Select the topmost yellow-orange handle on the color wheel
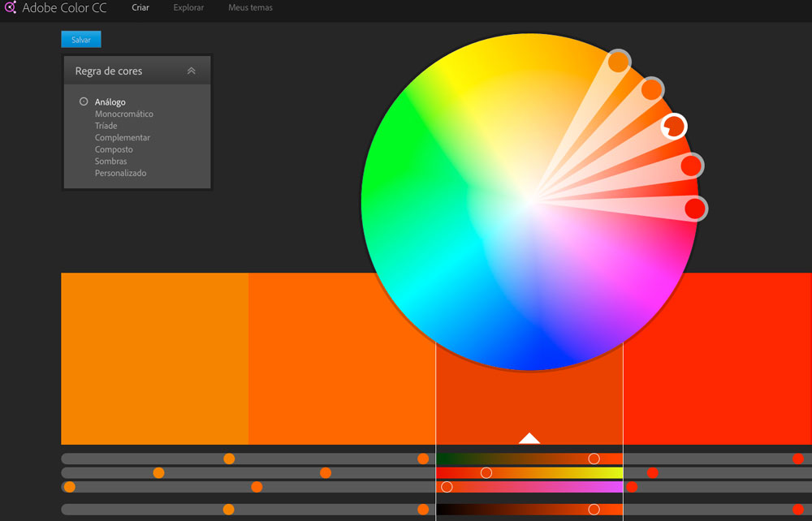Image resolution: width=812 pixels, height=521 pixels. (618, 62)
